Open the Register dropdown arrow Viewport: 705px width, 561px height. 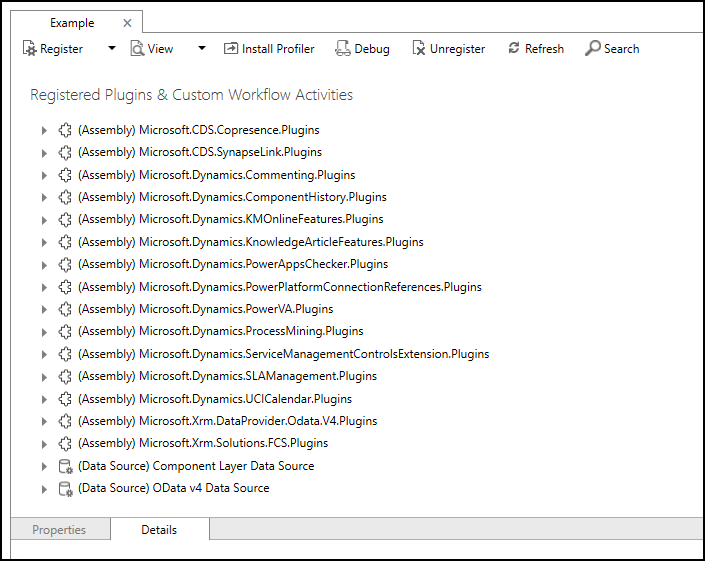tap(112, 49)
